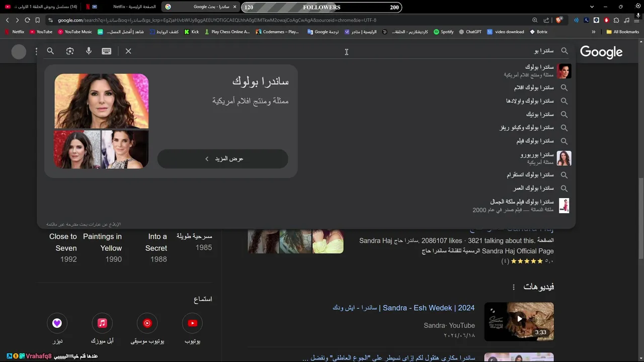The height and width of the screenshot is (362, 644).
Task: Open يوتيوب listening option icon
Action: click(x=192, y=323)
